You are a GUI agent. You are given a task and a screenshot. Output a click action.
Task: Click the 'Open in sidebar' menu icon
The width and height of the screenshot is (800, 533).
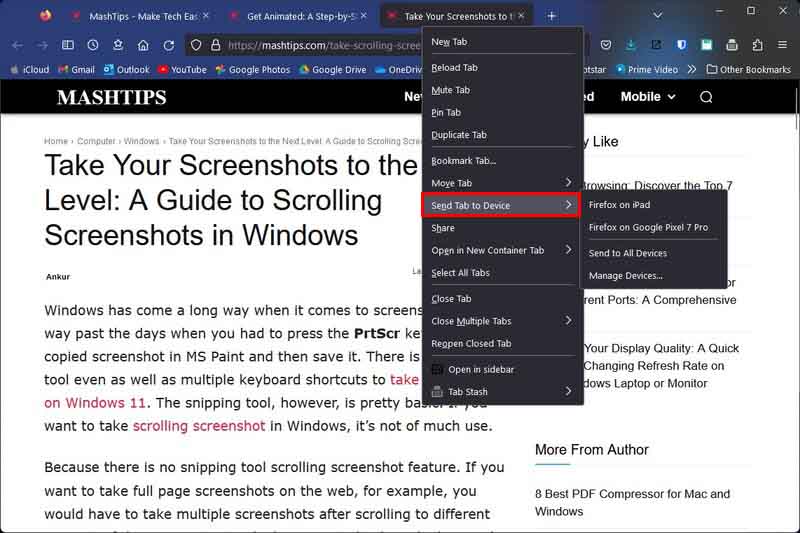(x=437, y=369)
